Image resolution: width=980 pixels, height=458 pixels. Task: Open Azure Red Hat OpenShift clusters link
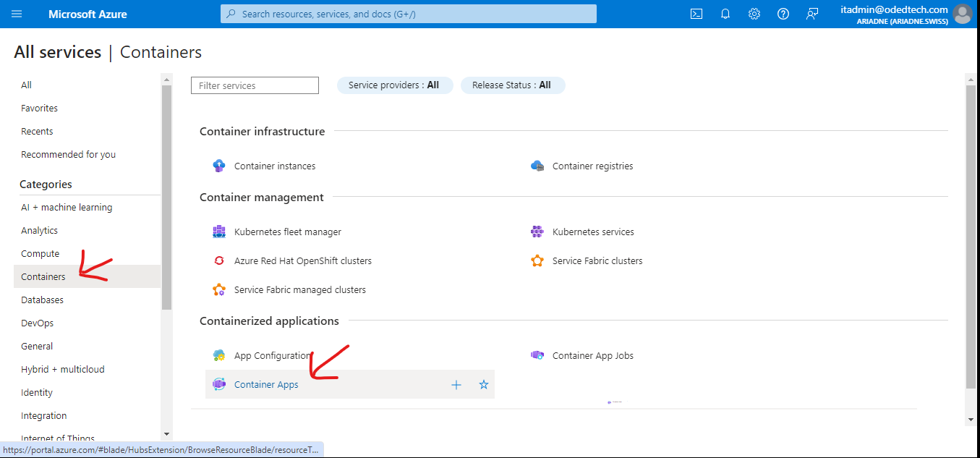(303, 260)
